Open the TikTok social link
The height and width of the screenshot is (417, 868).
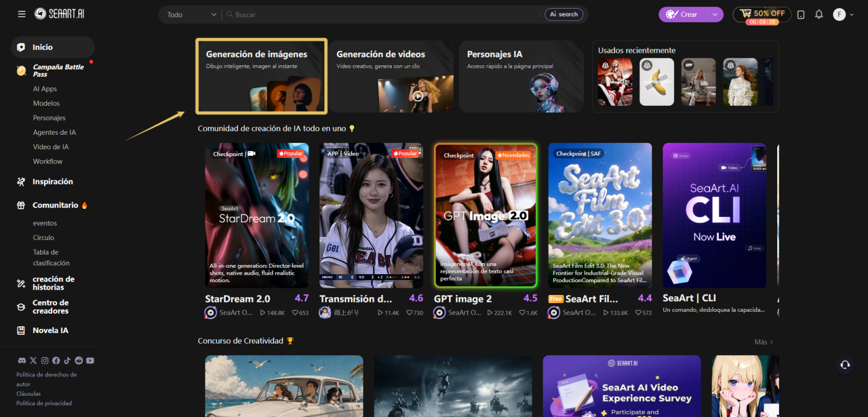coord(67,360)
